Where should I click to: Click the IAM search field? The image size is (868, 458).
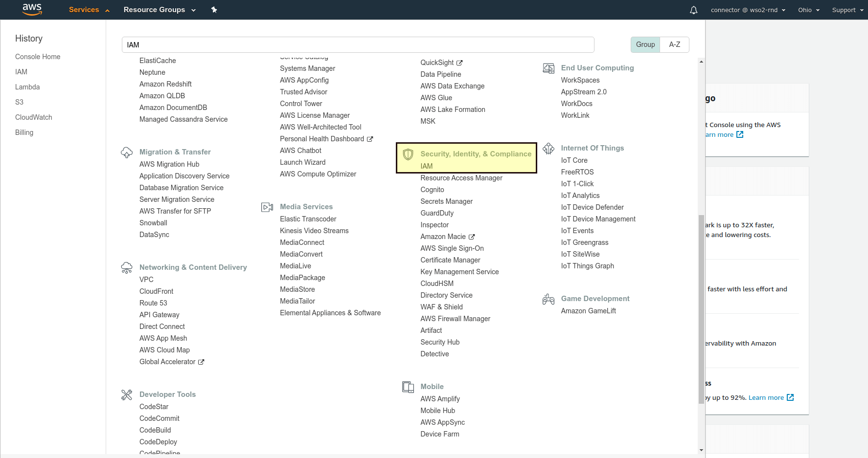[358, 44]
